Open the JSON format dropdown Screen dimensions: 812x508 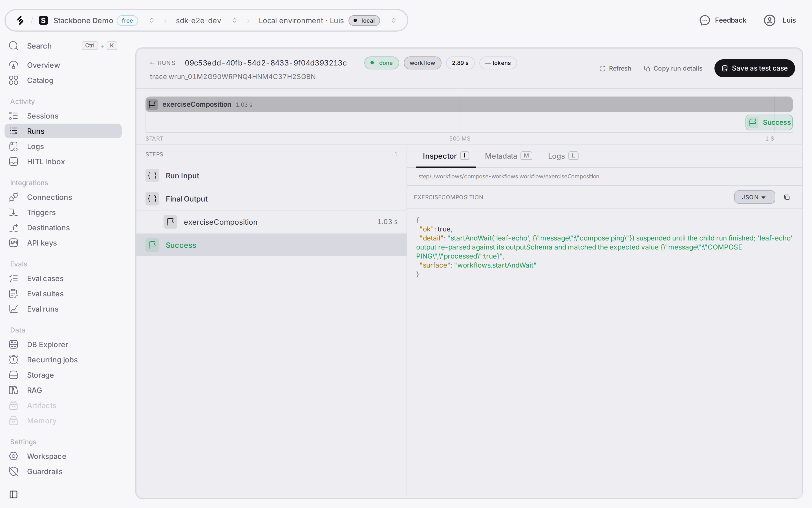pyautogui.click(x=754, y=197)
